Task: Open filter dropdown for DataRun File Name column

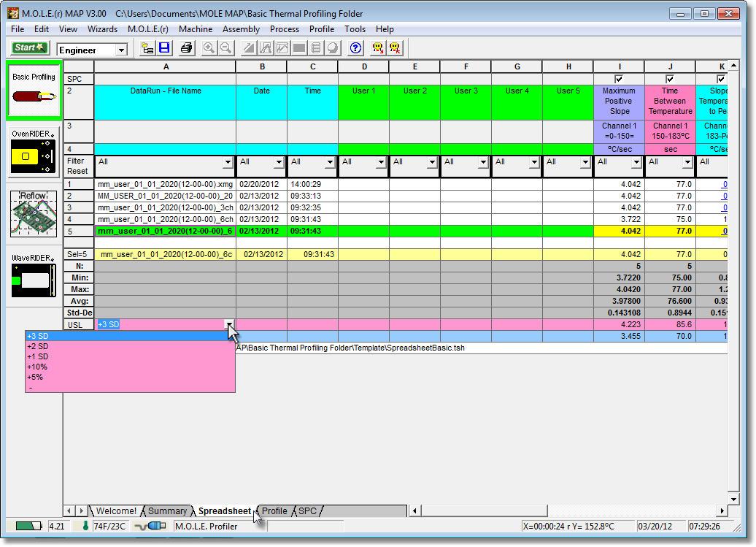Action: click(228, 162)
